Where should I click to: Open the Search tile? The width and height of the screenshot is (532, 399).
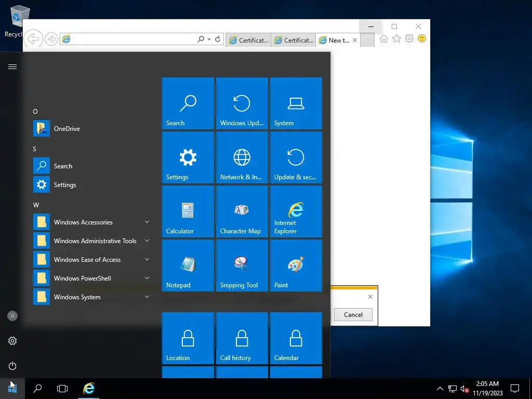pyautogui.click(x=188, y=103)
